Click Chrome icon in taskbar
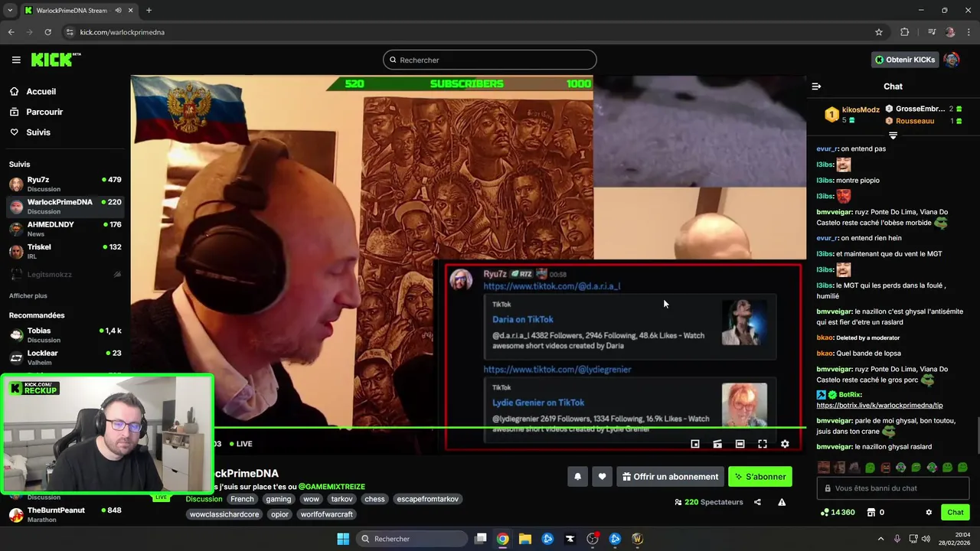Image resolution: width=980 pixels, height=551 pixels. pyautogui.click(x=502, y=539)
